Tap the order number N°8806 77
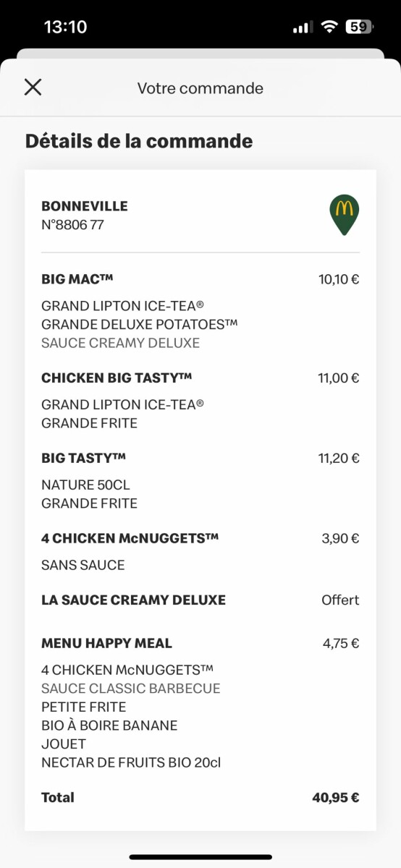This screenshot has width=401, height=868. (72, 225)
